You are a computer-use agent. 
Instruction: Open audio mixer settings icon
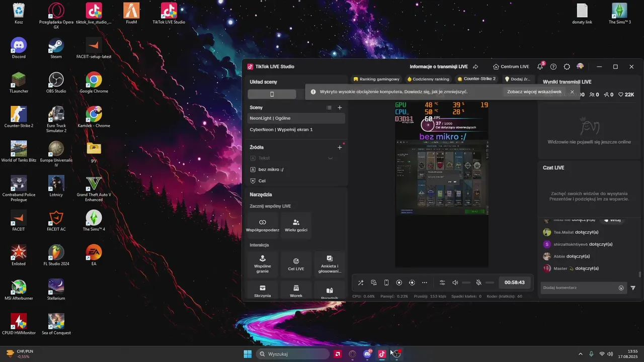[x=442, y=283]
